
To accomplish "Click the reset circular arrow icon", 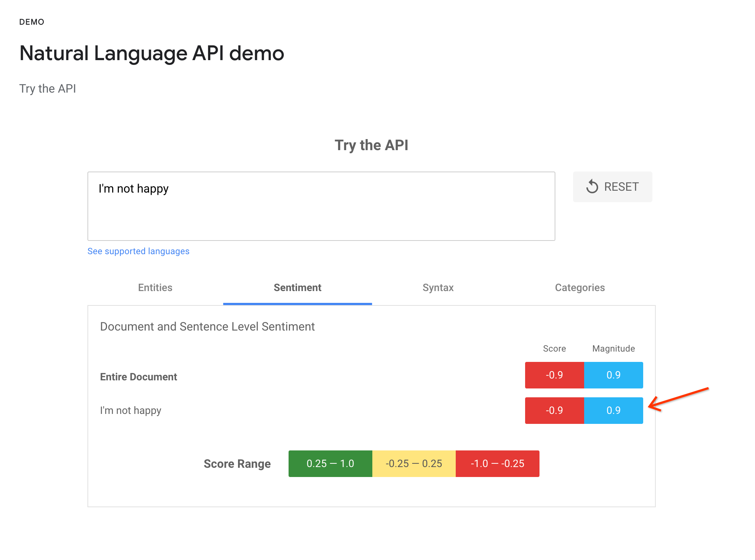I will click(x=592, y=187).
